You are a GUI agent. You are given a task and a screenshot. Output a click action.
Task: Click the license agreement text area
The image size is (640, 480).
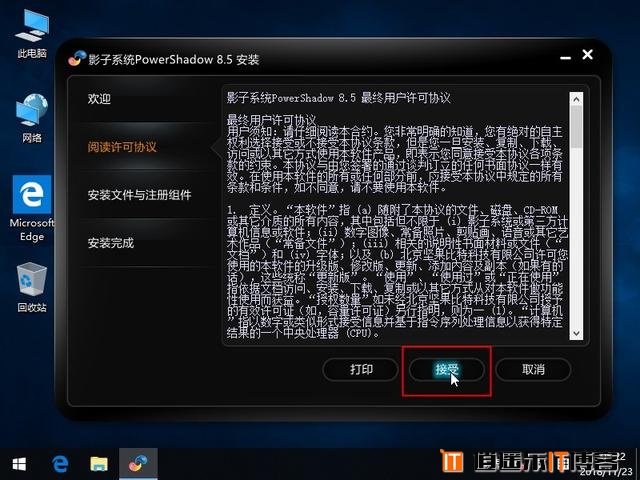[x=397, y=215]
